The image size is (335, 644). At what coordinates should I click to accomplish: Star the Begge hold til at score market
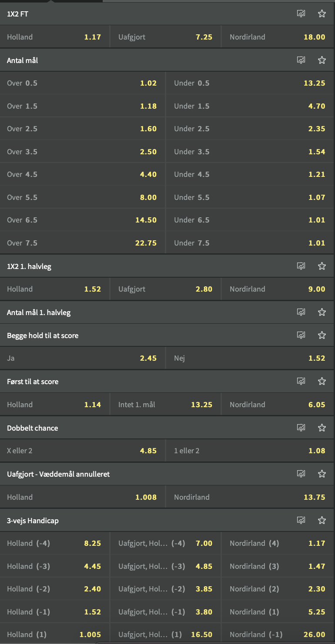click(x=322, y=335)
